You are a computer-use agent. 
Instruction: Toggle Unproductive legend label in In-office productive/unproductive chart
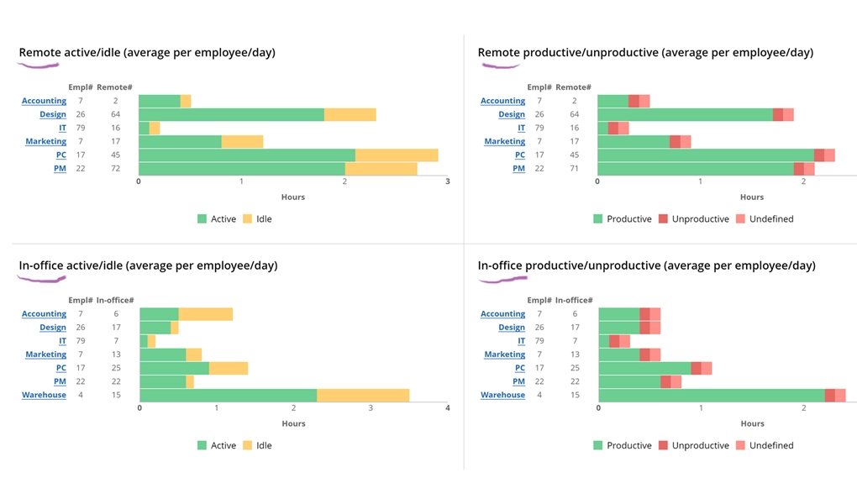tap(700, 446)
